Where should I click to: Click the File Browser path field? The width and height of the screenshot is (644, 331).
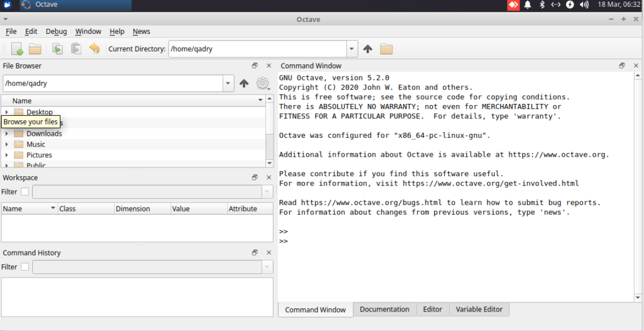point(113,83)
